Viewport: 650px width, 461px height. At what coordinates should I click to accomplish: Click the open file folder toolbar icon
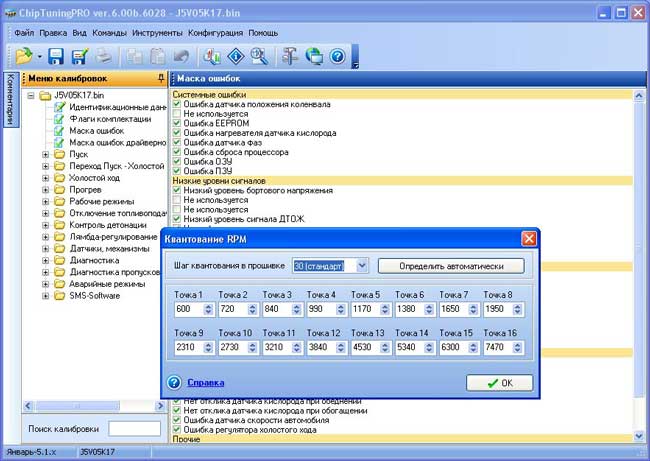click(x=24, y=57)
